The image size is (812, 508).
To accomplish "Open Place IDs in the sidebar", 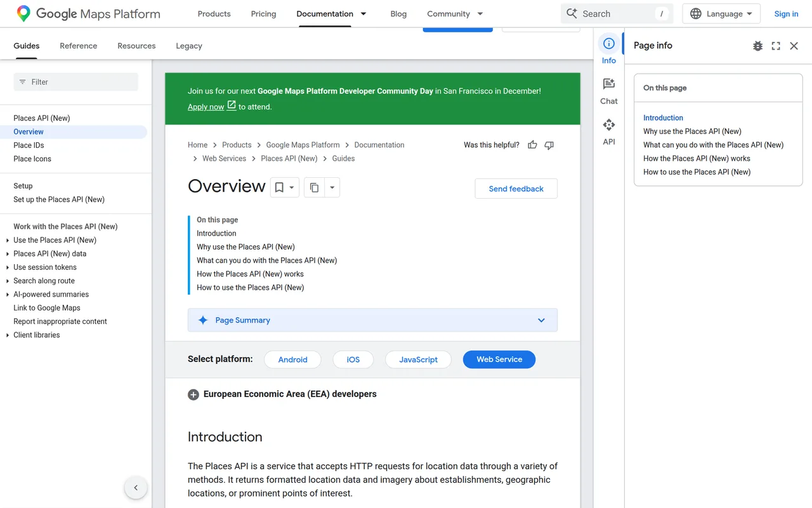I will 29,145.
